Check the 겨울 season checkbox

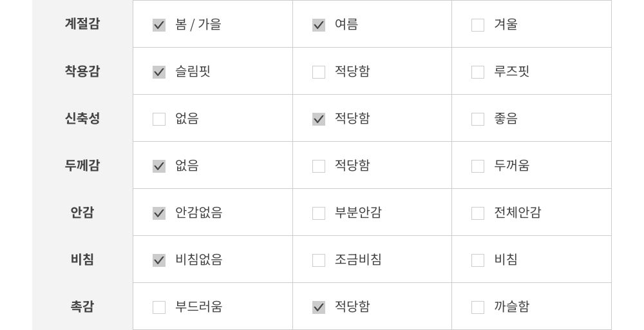click(478, 25)
